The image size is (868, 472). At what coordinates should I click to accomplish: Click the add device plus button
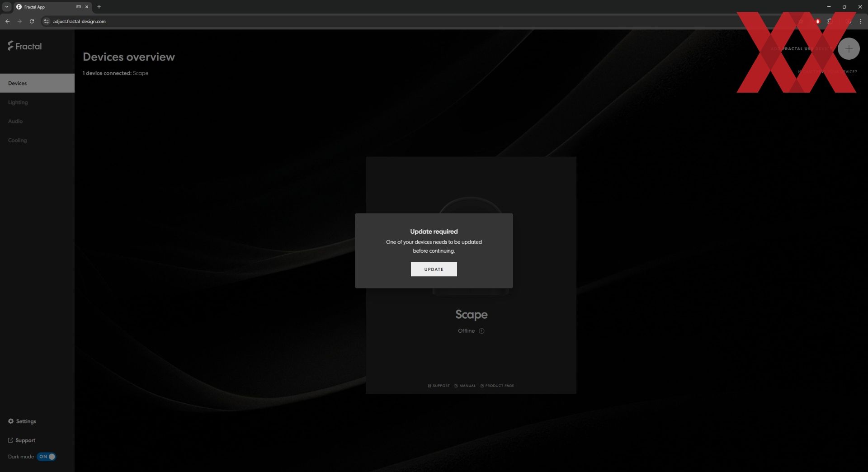click(849, 49)
